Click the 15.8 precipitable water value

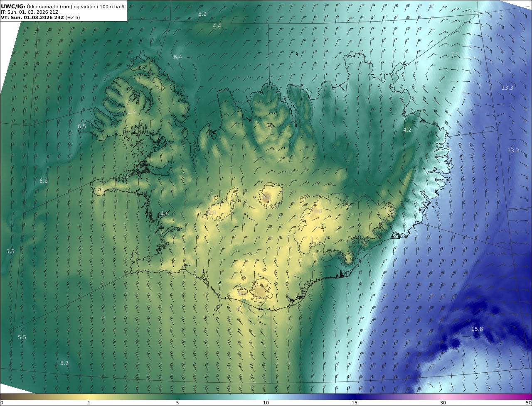[x=477, y=329]
